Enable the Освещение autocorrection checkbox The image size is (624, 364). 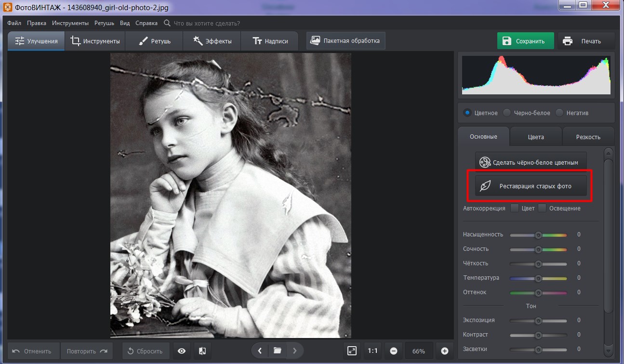click(x=542, y=208)
